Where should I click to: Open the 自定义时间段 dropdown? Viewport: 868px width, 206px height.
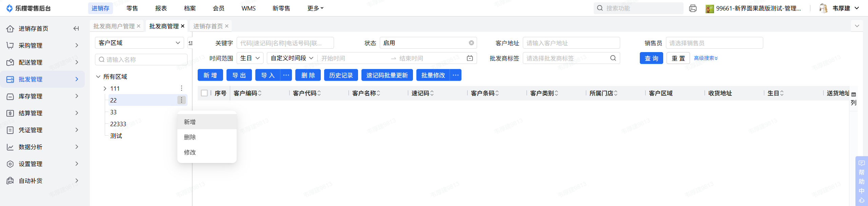(x=292, y=58)
